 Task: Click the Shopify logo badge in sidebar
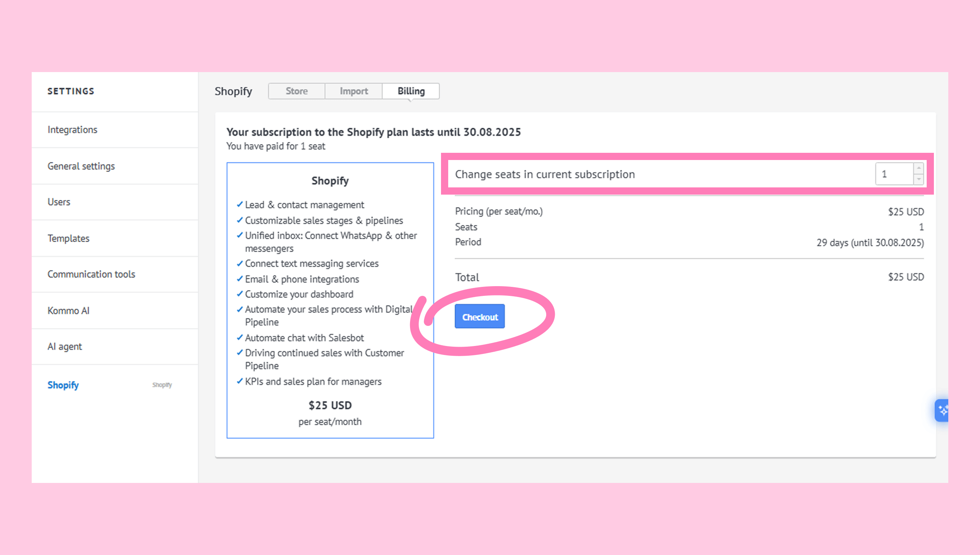[x=162, y=385]
